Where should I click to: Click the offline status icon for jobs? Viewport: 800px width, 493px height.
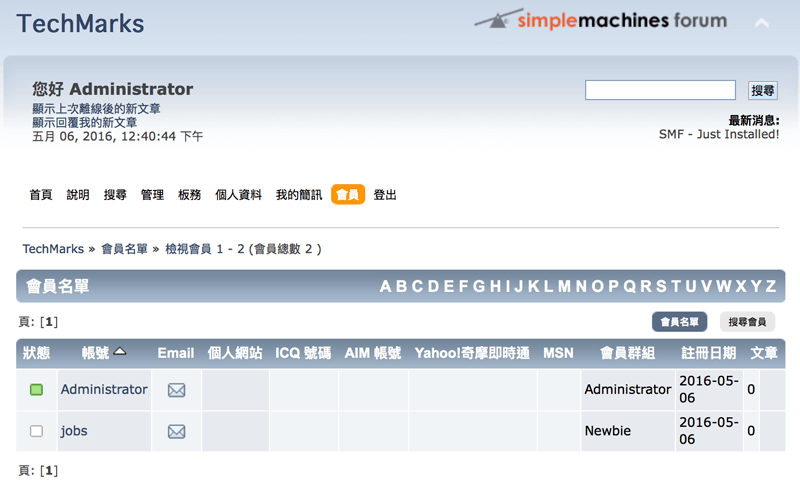(36, 431)
